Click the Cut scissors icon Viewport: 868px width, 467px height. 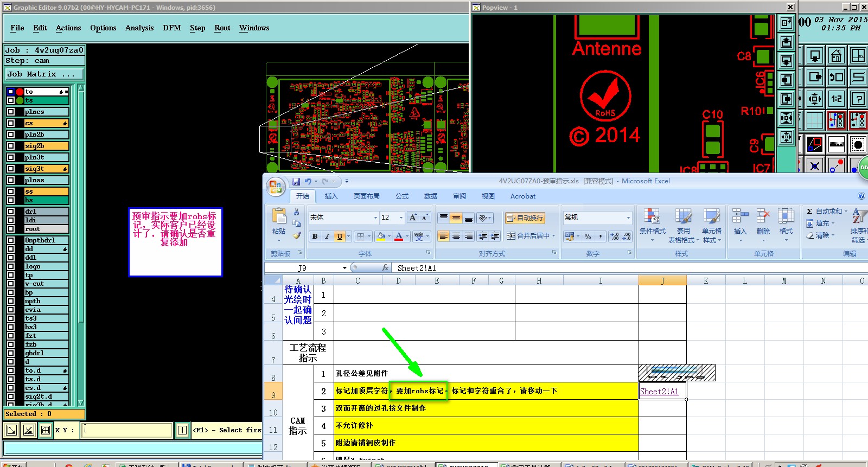pyautogui.click(x=297, y=212)
